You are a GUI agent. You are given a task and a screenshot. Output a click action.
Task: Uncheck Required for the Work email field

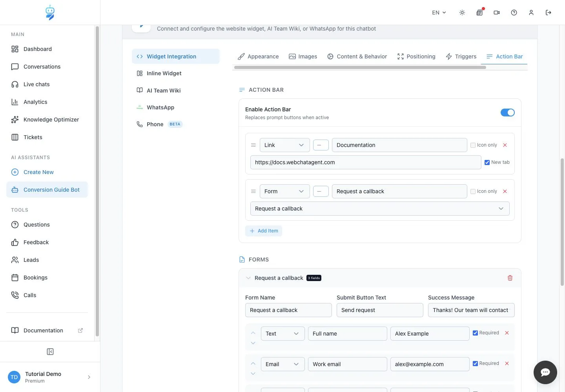[475, 363]
